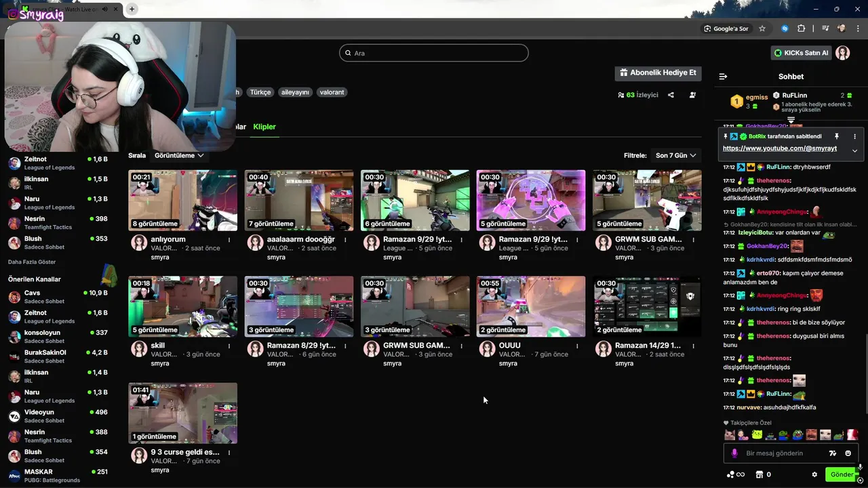This screenshot has height=488, width=868.
Task: Select the aileyayını tag
Action: 295,92
